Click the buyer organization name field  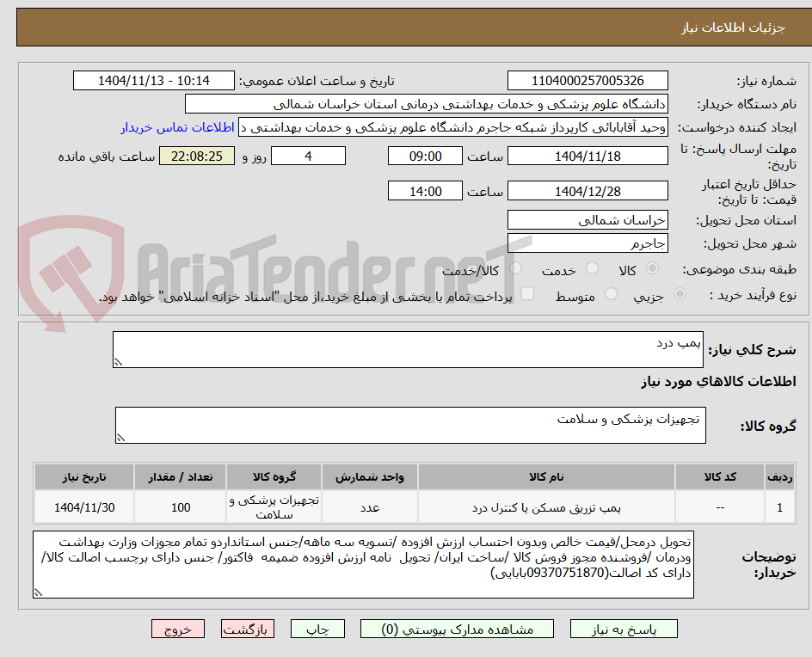[x=426, y=104]
